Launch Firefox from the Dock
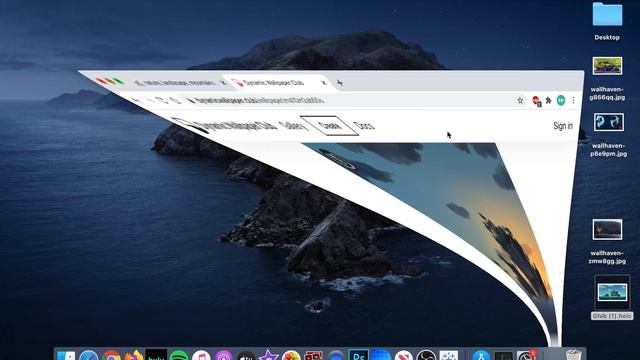Viewport: 640px width, 360px height. (134, 355)
